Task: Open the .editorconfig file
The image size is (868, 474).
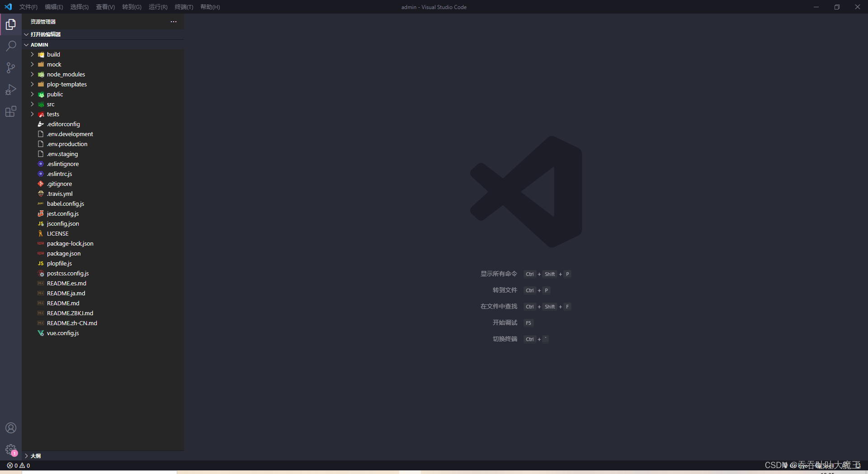Action: point(103,124)
